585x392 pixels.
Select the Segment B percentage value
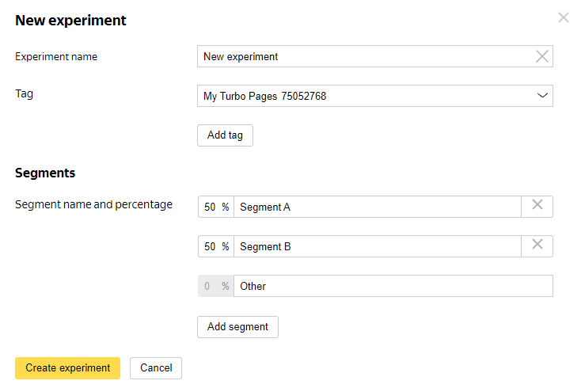click(x=210, y=246)
